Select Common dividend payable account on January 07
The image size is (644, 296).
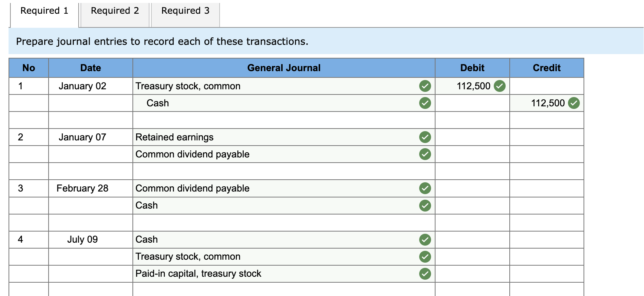point(284,154)
